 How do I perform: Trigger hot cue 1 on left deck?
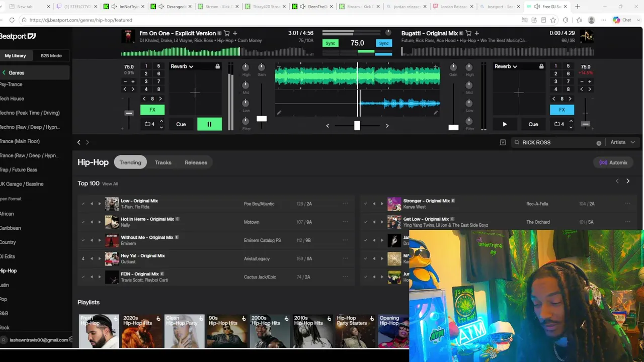pyautogui.click(x=146, y=66)
